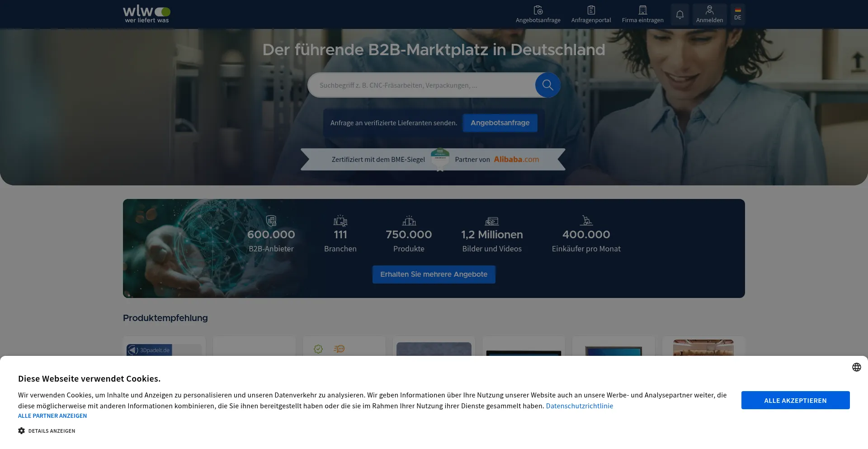Viewport: 868px width, 449px height.
Task: Click the globe language icon in cookie banner
Action: pos(856,367)
